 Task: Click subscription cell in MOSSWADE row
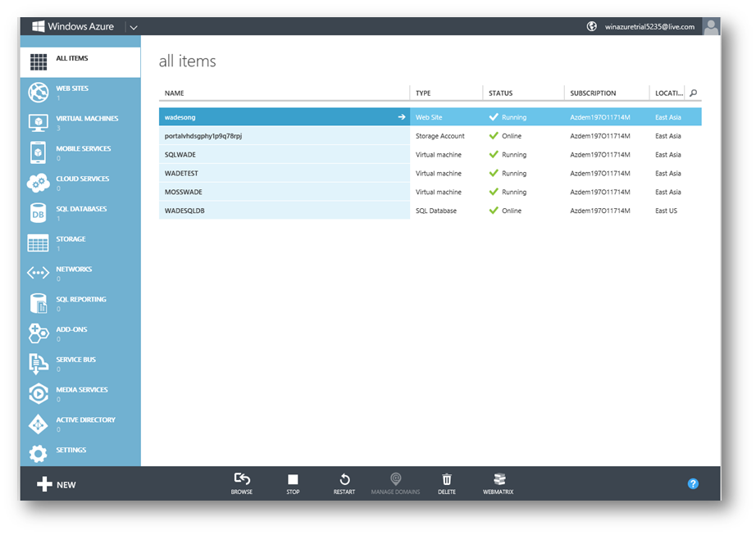599,193
